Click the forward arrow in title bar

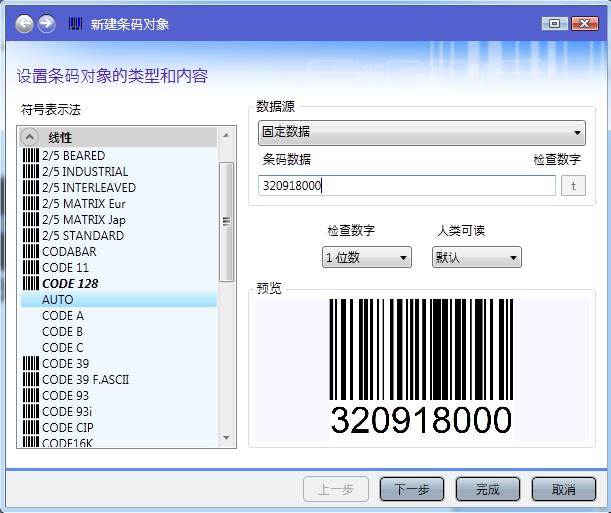46,23
